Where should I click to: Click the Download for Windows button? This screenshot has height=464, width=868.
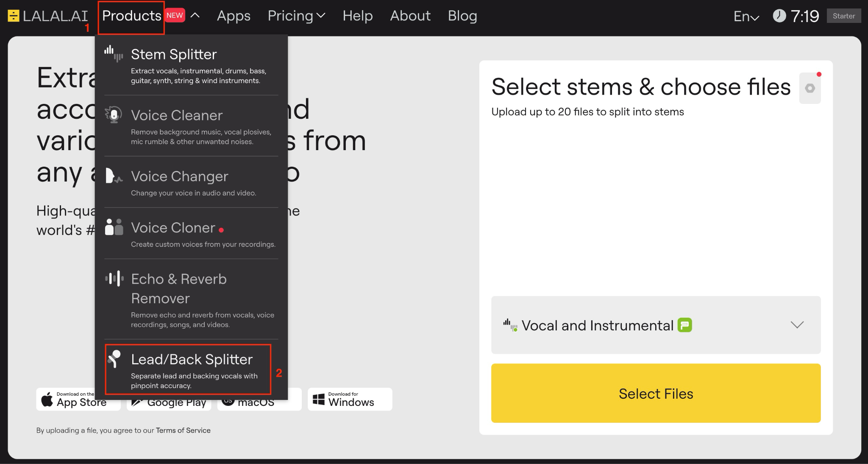pyautogui.click(x=350, y=399)
